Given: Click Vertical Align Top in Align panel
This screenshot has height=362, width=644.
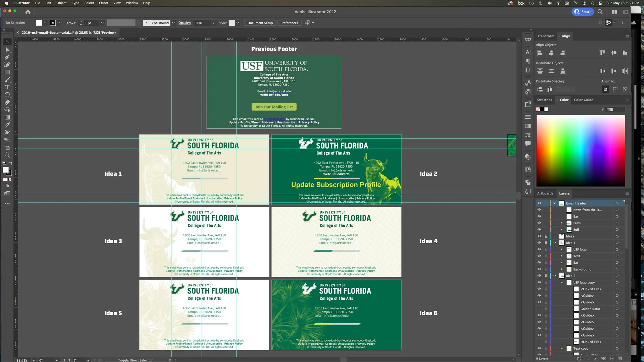Looking at the screenshot, I should [602, 53].
